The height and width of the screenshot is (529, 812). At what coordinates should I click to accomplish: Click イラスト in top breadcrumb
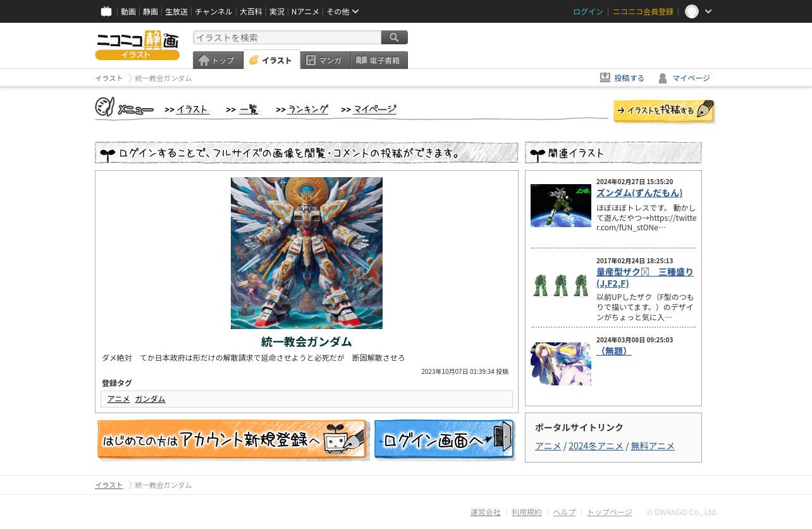click(109, 78)
